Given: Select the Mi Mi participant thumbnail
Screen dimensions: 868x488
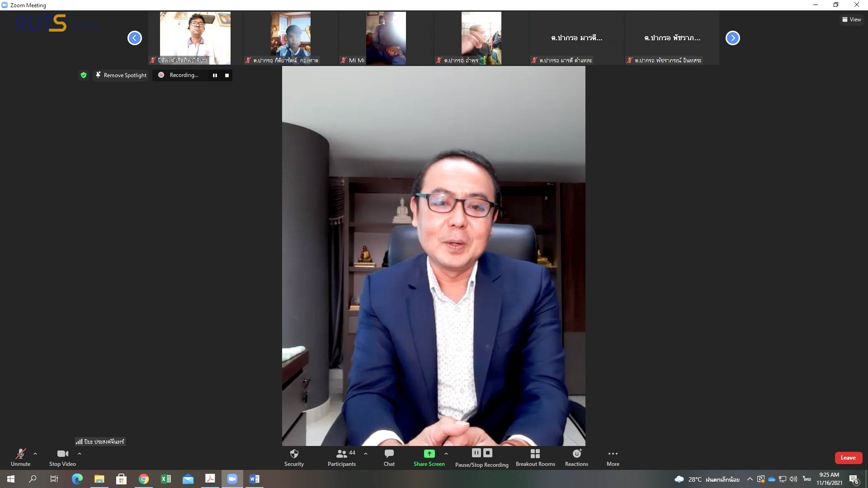Looking at the screenshot, I should (x=386, y=38).
